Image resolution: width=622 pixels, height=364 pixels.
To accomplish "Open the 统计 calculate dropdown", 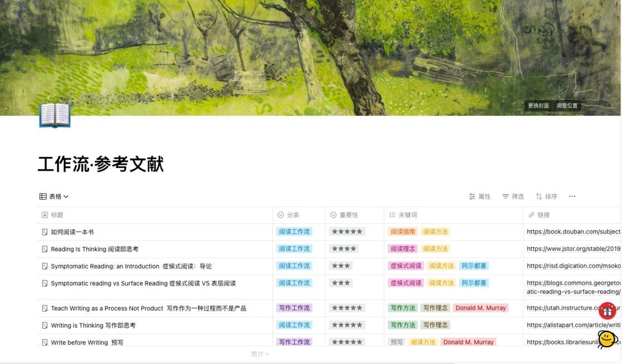I will coord(260,353).
